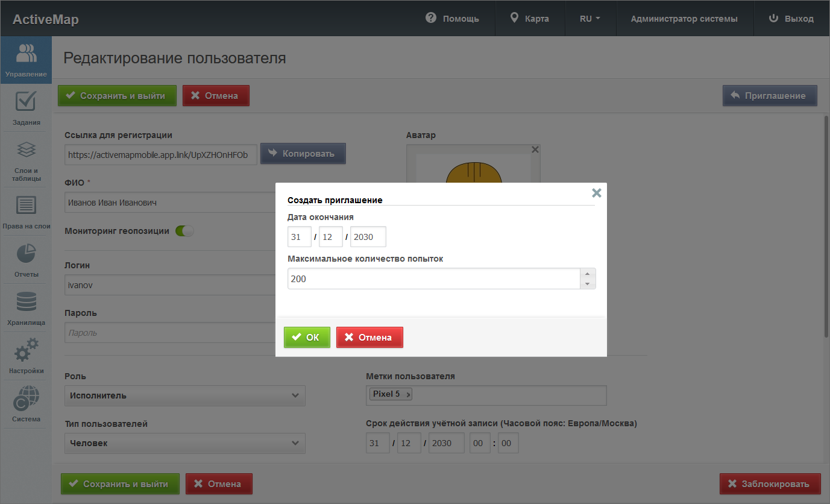Open the Задания sidebar section
Image resolution: width=830 pixels, height=504 pixels.
point(26,109)
